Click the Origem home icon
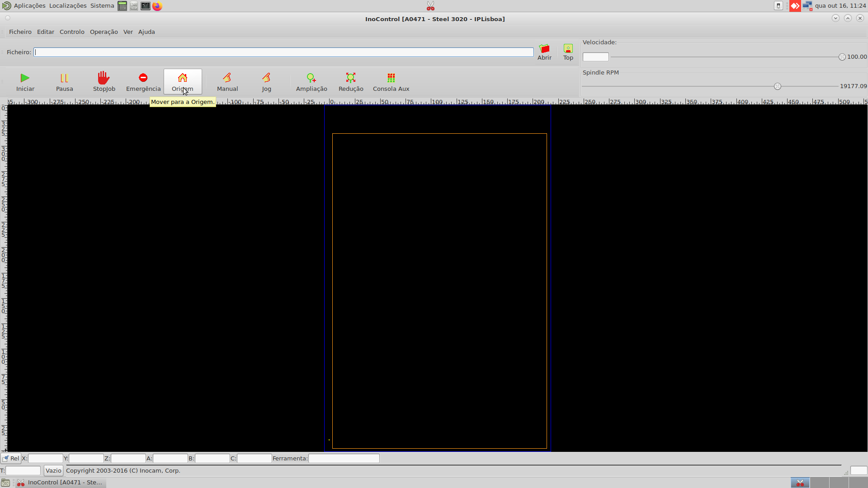The height and width of the screenshot is (488, 868). click(183, 78)
